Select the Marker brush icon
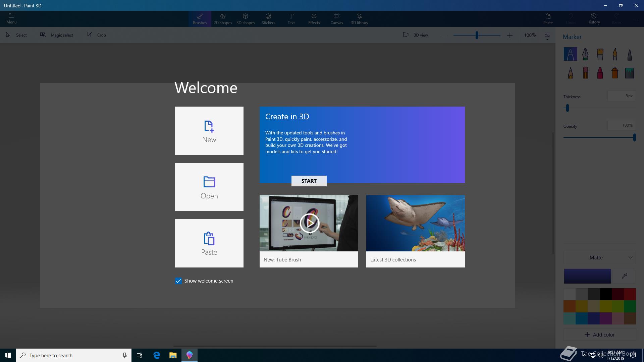This screenshot has height=362, width=644. (570, 54)
